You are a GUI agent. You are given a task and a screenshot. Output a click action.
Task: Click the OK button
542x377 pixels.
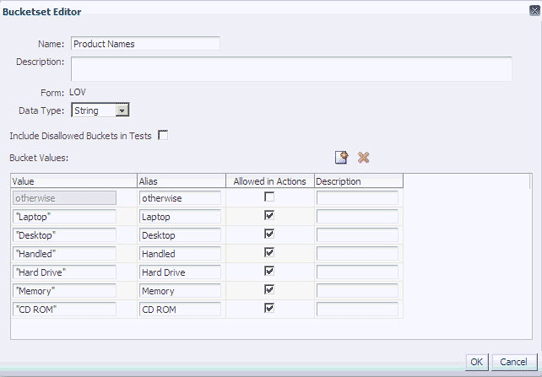477,362
